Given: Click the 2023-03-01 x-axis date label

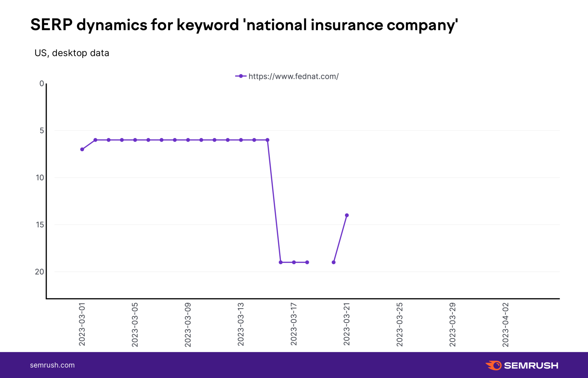Looking at the screenshot, I should 82,324.
